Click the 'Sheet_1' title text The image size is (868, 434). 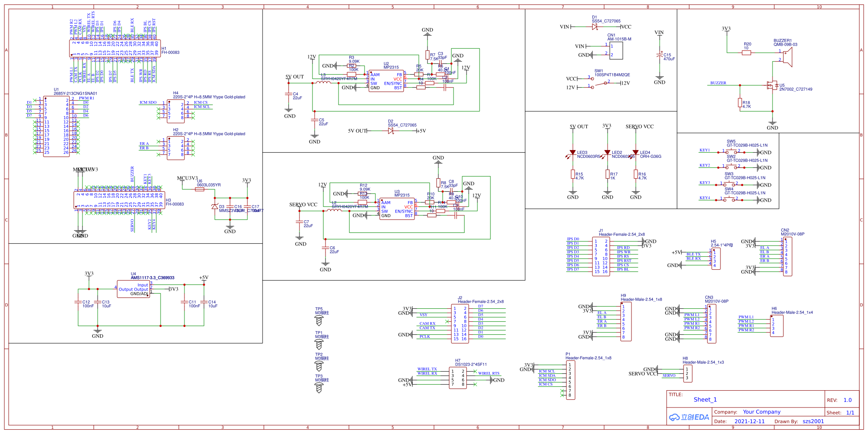(x=705, y=400)
